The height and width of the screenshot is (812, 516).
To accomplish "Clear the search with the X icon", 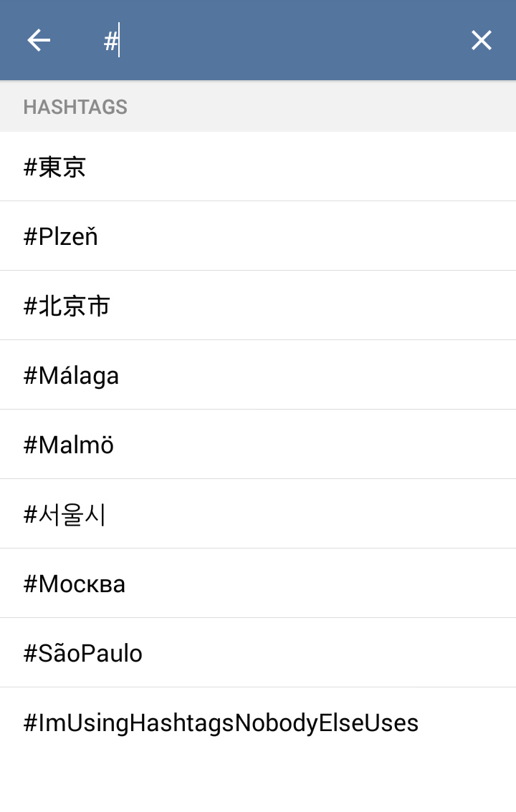I will click(x=481, y=40).
